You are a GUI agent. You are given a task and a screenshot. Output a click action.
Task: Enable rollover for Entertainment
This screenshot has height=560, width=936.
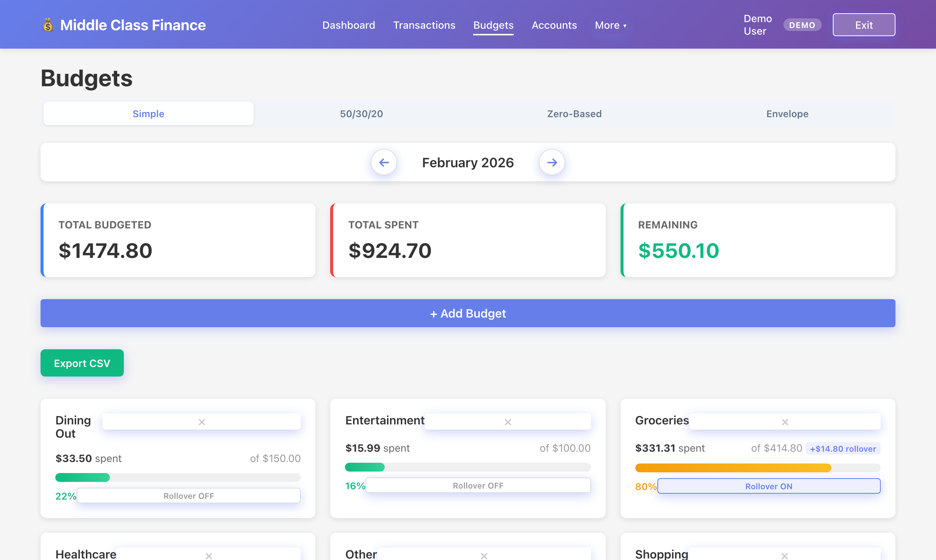[x=478, y=485]
